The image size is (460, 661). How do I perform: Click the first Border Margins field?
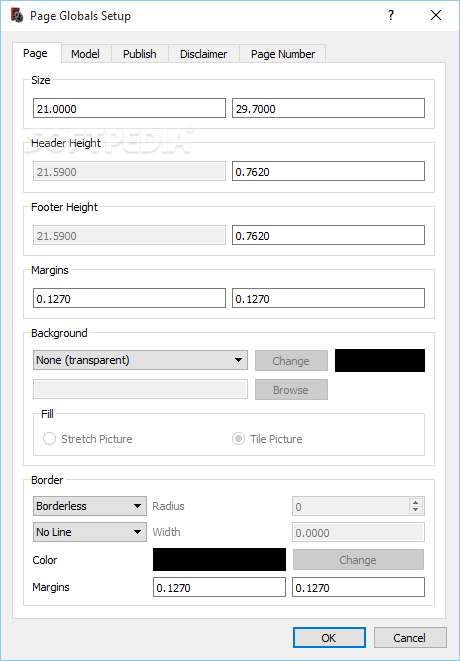point(219,587)
